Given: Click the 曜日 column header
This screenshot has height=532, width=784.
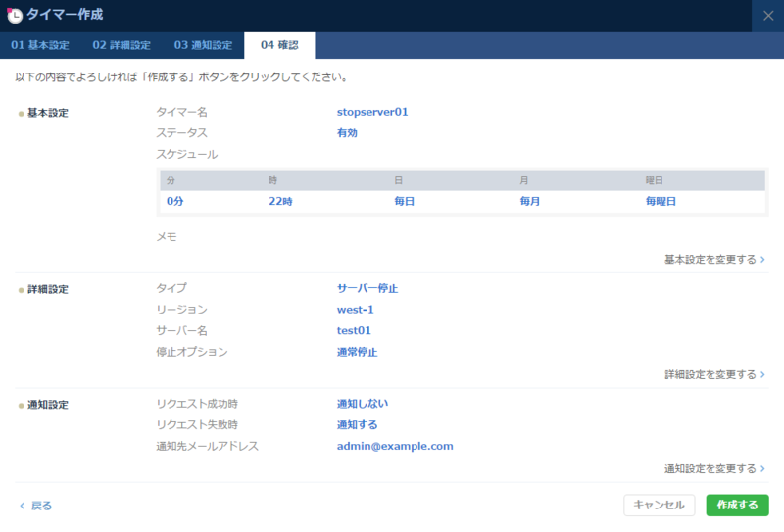Looking at the screenshot, I should tap(654, 180).
